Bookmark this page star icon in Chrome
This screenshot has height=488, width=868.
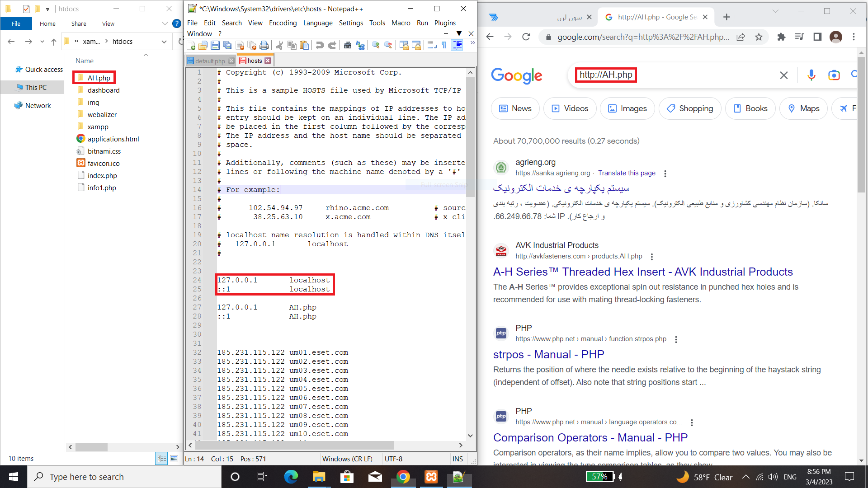pos(759,37)
